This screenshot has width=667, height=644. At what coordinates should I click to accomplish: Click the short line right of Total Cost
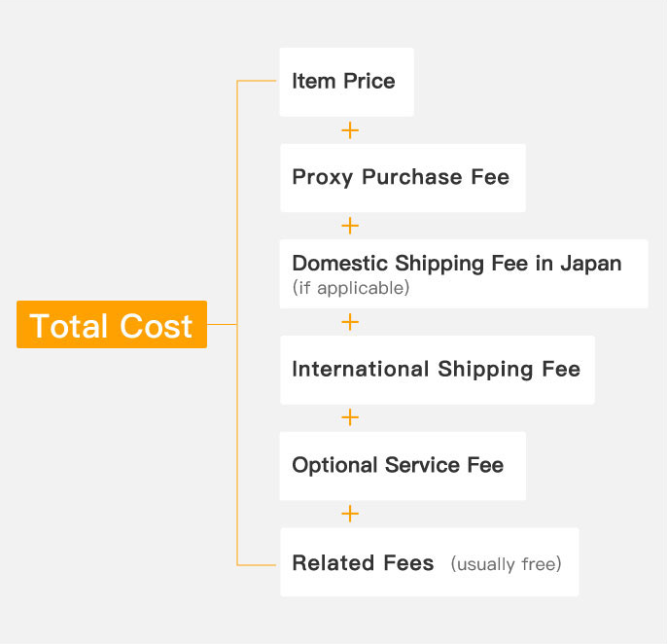click(x=222, y=325)
